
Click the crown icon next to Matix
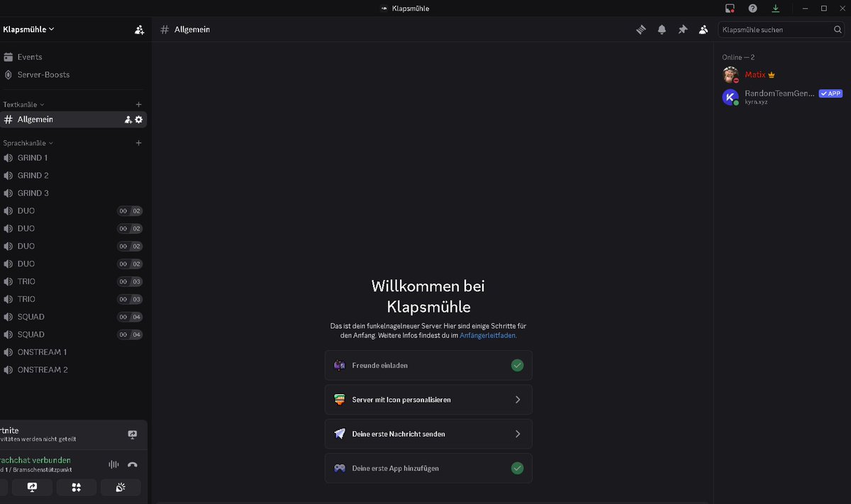(772, 74)
